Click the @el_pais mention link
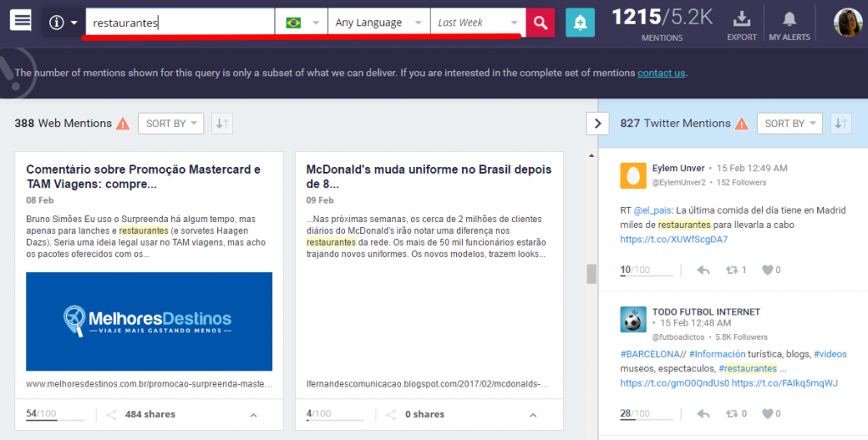 (x=652, y=210)
